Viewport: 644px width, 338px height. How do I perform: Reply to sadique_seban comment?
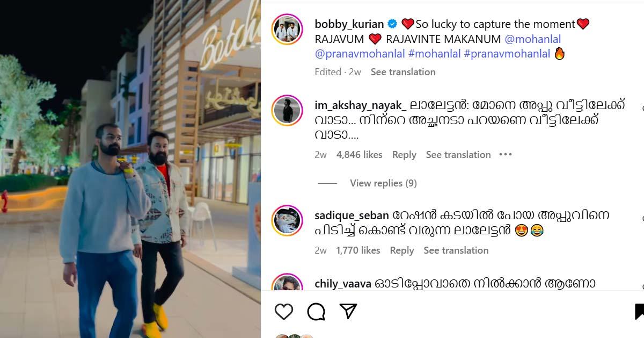pyautogui.click(x=402, y=250)
